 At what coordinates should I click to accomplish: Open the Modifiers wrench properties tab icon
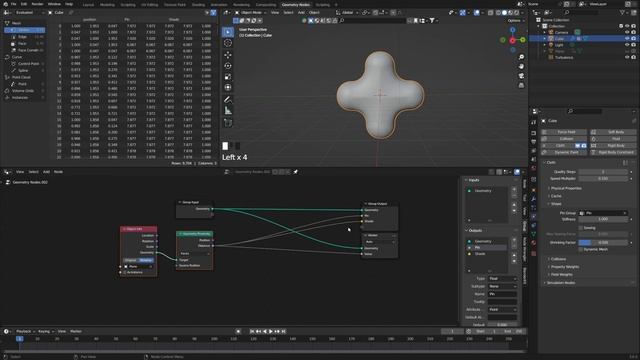pos(533,199)
